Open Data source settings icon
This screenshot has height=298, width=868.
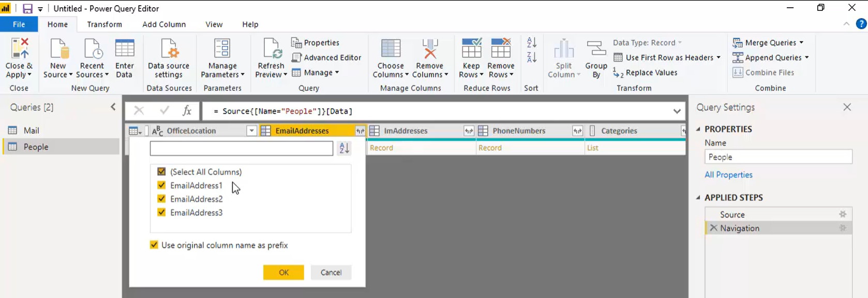pos(169,49)
